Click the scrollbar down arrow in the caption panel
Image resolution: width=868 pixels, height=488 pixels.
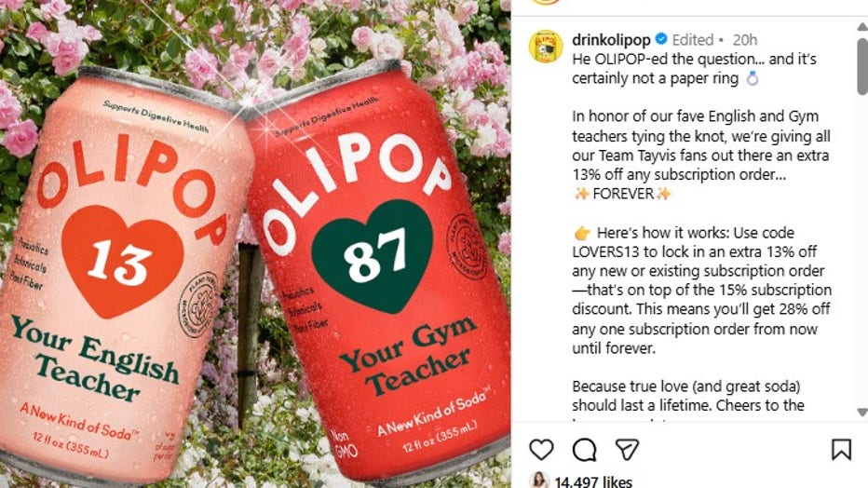pyautogui.click(x=861, y=413)
